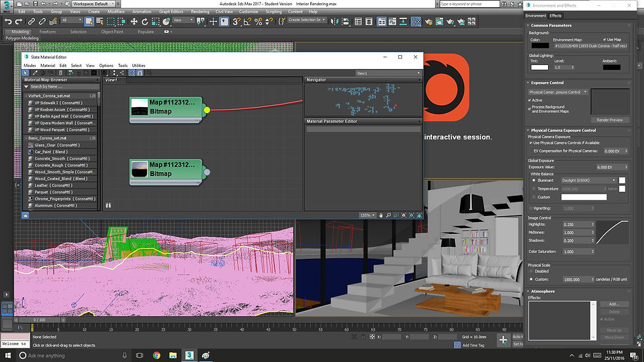Click Slate editor zoom magnifier icon
The width and height of the screenshot is (644, 362).
(388, 215)
